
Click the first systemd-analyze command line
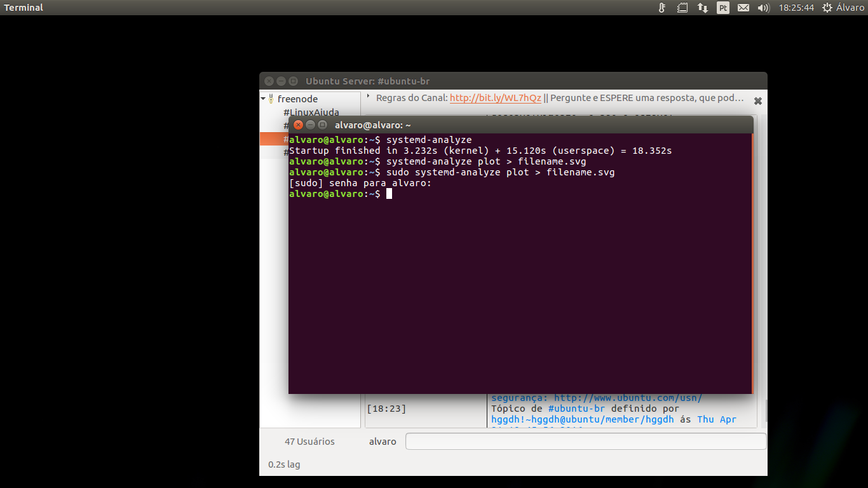coord(381,140)
